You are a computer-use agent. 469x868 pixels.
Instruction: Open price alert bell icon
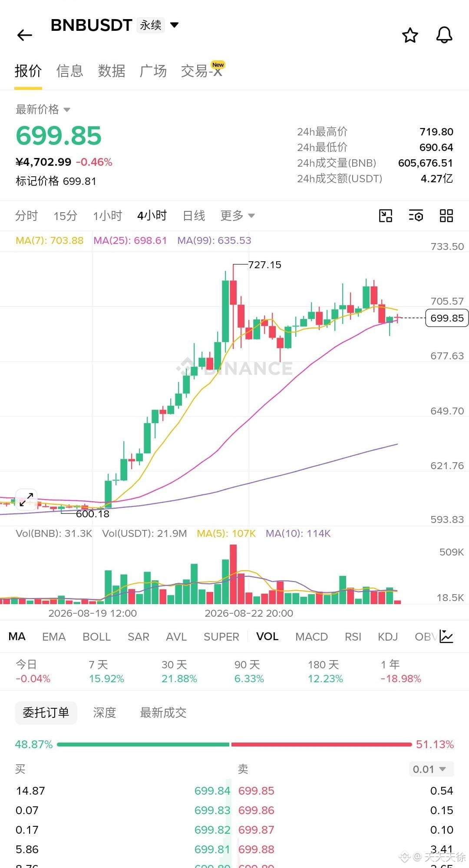pyautogui.click(x=444, y=35)
